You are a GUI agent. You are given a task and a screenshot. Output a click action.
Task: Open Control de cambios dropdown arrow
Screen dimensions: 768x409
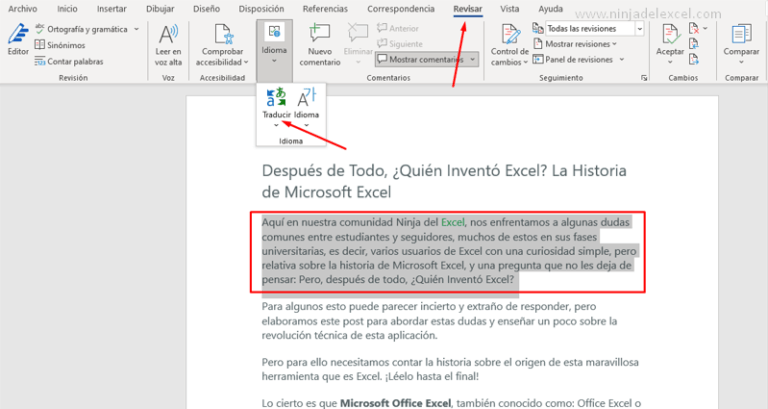[x=525, y=62]
